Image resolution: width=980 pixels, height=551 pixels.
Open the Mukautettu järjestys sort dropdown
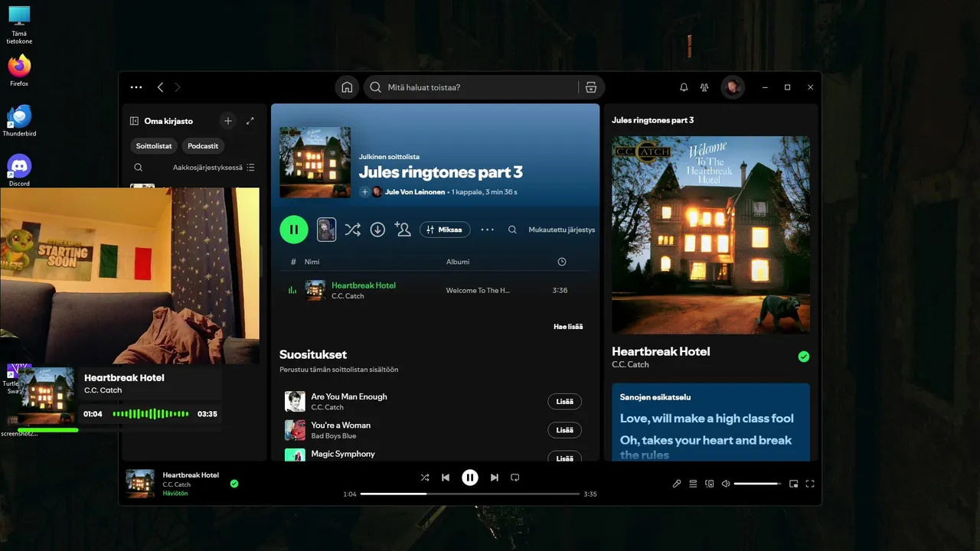pyautogui.click(x=561, y=230)
